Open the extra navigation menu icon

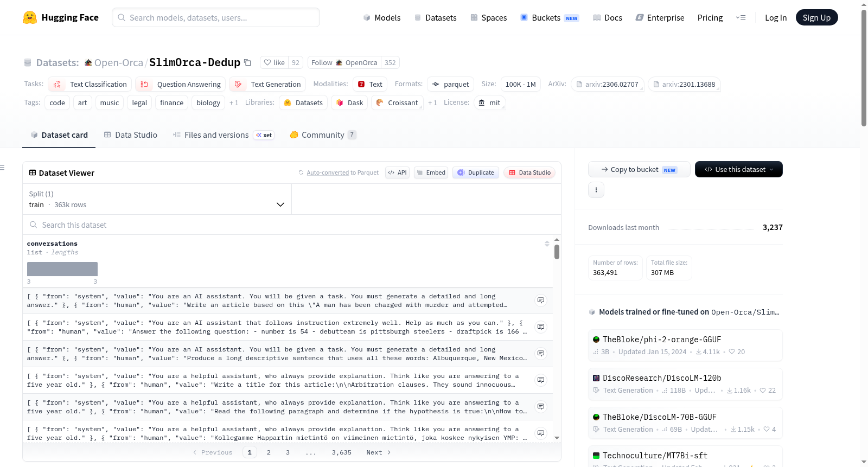741,17
